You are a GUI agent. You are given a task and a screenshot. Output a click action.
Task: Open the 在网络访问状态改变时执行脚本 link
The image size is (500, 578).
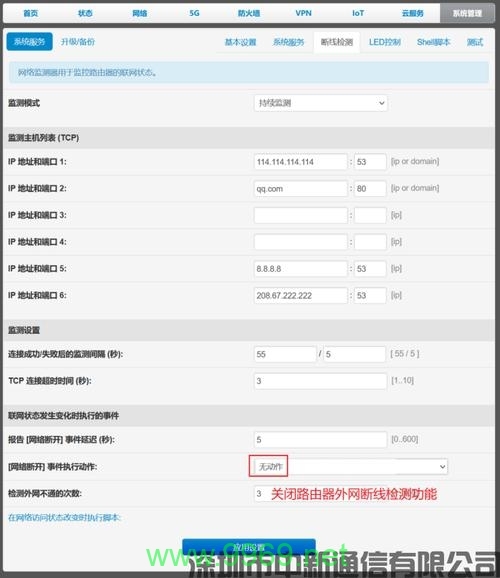click(65, 518)
